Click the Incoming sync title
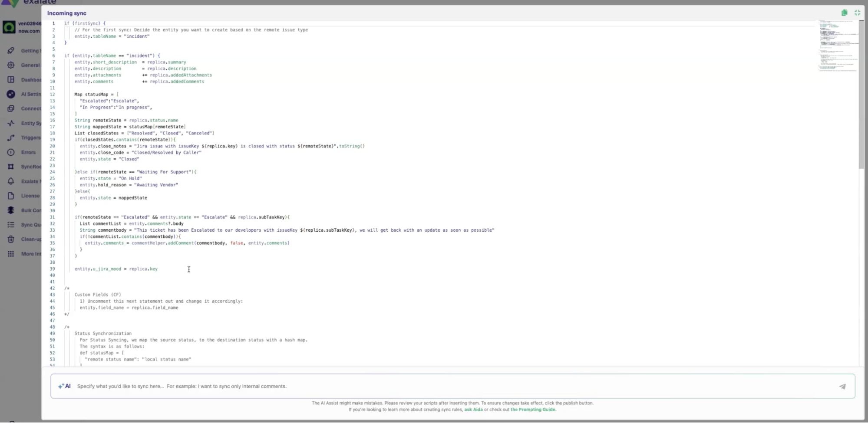 coord(67,13)
